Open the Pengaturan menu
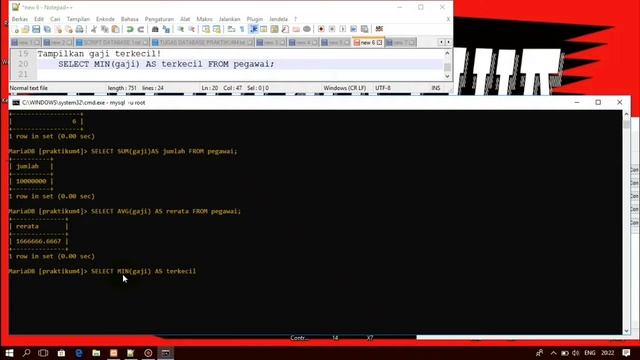The image size is (640, 360). tap(159, 19)
